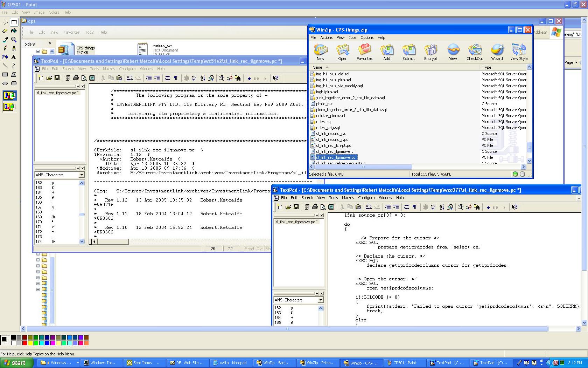Click the Windows Start button
This screenshot has width=588, height=368.
16,363
